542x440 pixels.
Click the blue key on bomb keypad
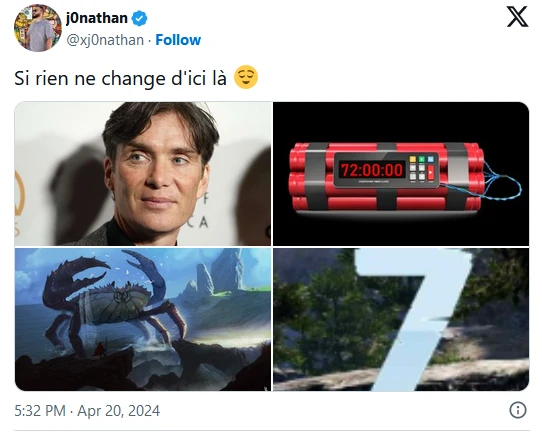click(430, 159)
